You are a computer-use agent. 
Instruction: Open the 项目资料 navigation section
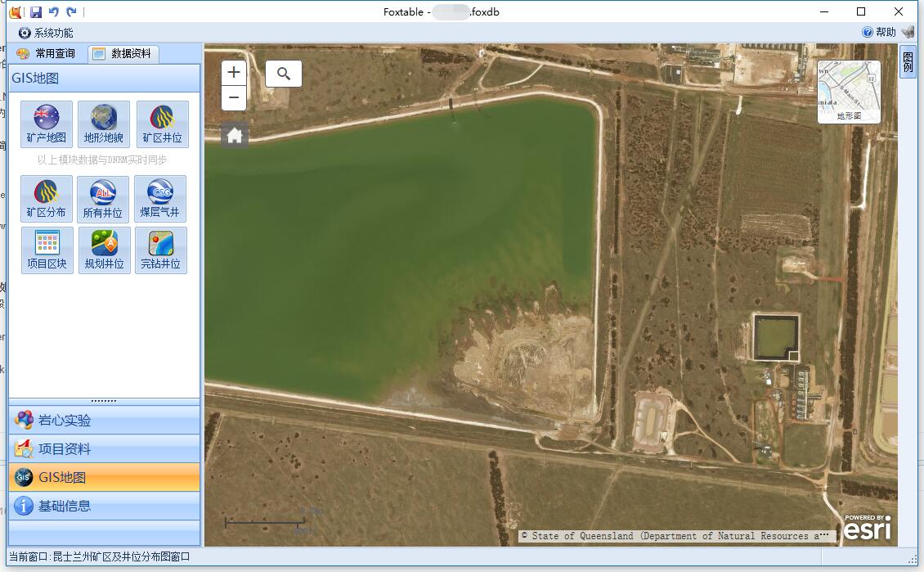tap(105, 448)
